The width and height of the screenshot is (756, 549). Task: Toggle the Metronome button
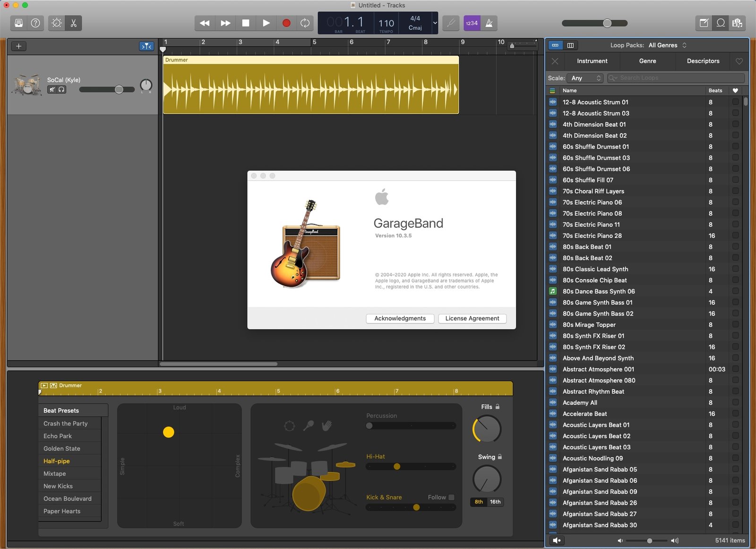489,23
